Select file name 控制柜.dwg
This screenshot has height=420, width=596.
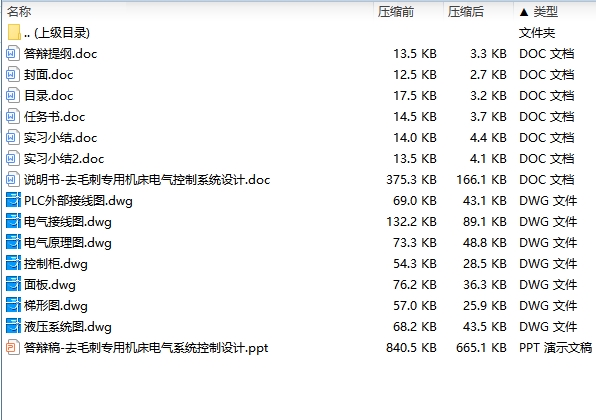click(55, 263)
